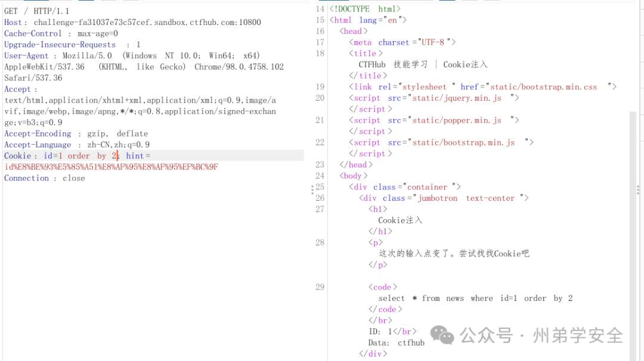Click the URL-encoded hint value in red

coord(112,167)
